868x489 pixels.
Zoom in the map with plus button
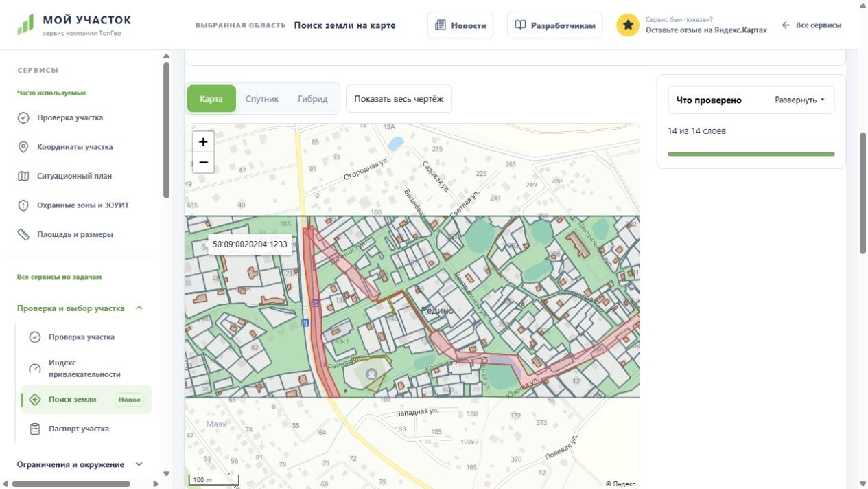click(x=203, y=142)
